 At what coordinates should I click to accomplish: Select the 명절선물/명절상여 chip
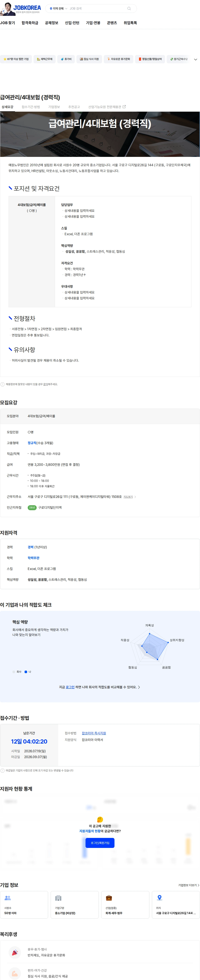pos(150,59)
